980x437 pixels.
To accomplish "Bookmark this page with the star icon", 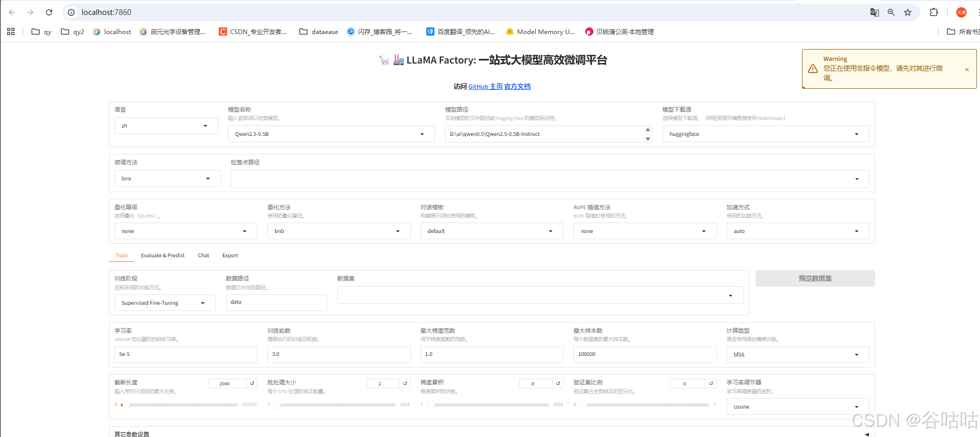I will (908, 12).
